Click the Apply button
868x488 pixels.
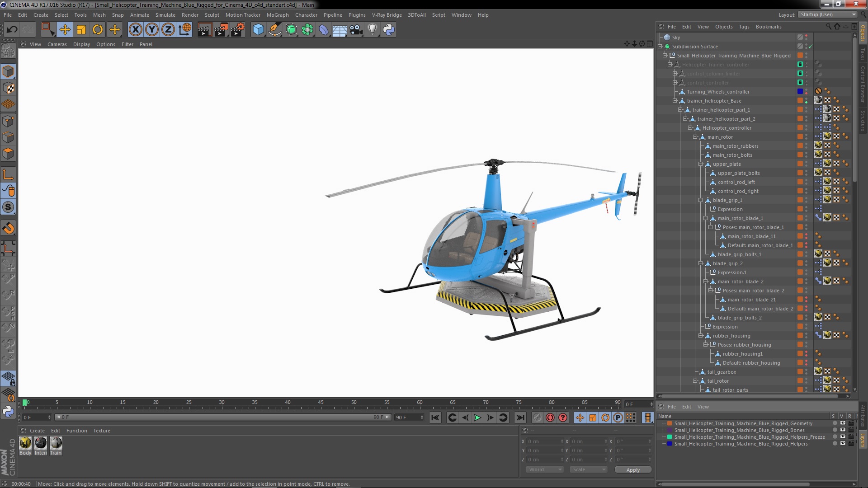tap(632, 470)
